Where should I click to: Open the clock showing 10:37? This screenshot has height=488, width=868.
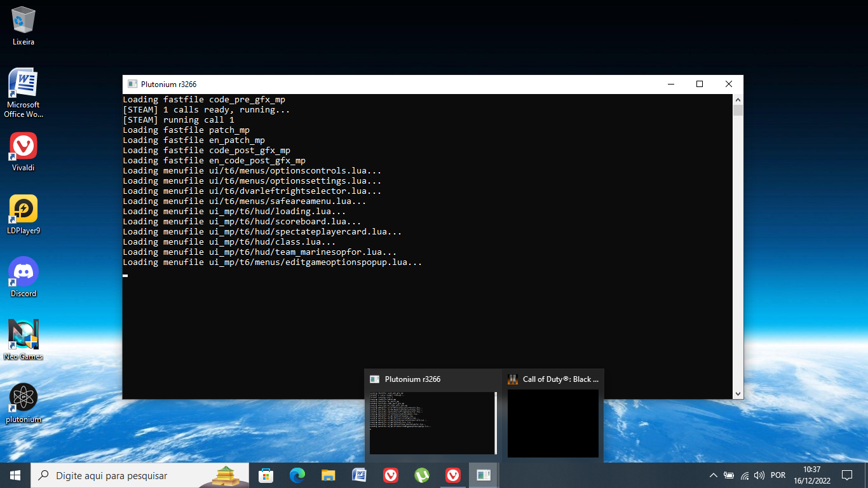811,475
